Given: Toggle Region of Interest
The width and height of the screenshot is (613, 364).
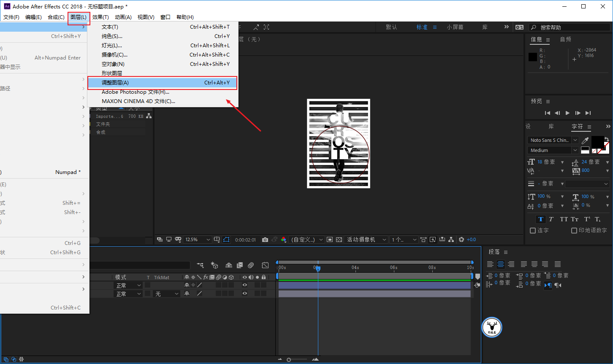Looking at the screenshot, I should (330, 239).
